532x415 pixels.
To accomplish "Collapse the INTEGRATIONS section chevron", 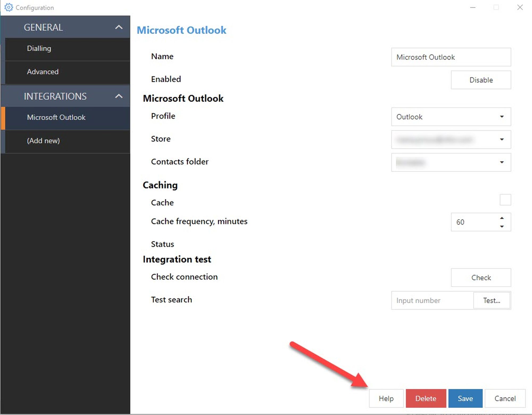I will tap(119, 96).
